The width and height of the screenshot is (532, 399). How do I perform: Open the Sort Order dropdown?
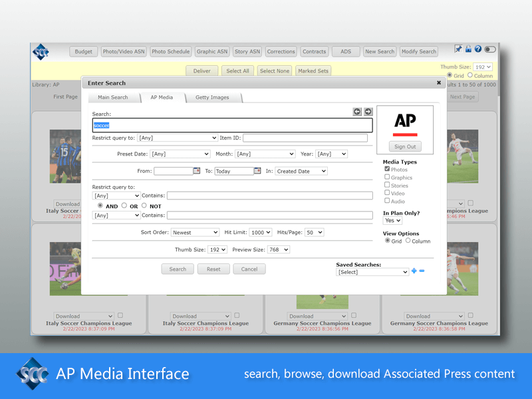(195, 232)
